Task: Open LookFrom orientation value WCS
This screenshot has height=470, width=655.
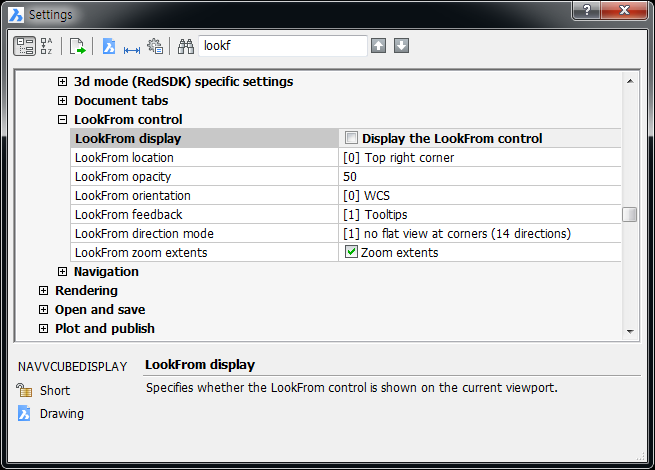Action: (480, 196)
